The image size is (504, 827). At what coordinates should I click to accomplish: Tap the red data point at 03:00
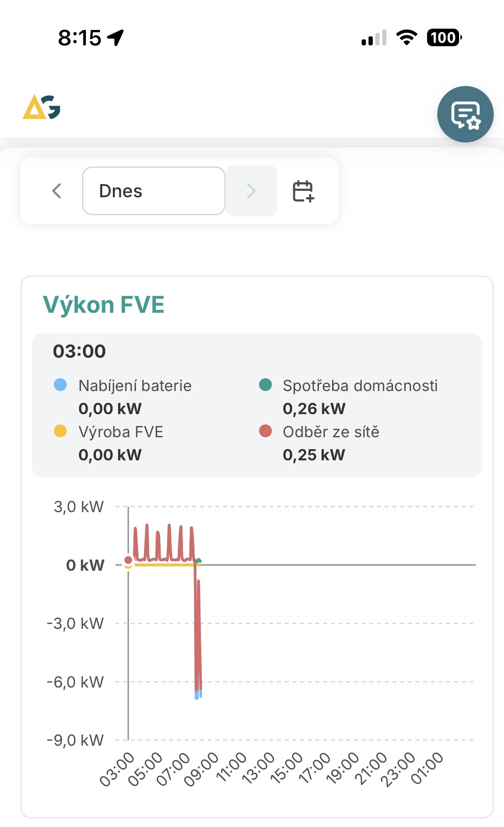pos(128,560)
